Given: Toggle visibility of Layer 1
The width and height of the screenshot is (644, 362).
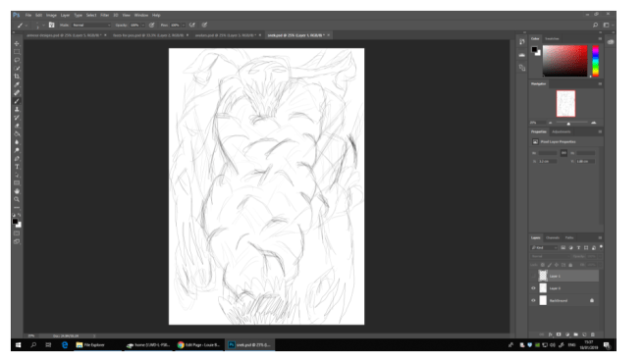Looking at the screenshot, I should pyautogui.click(x=533, y=276).
